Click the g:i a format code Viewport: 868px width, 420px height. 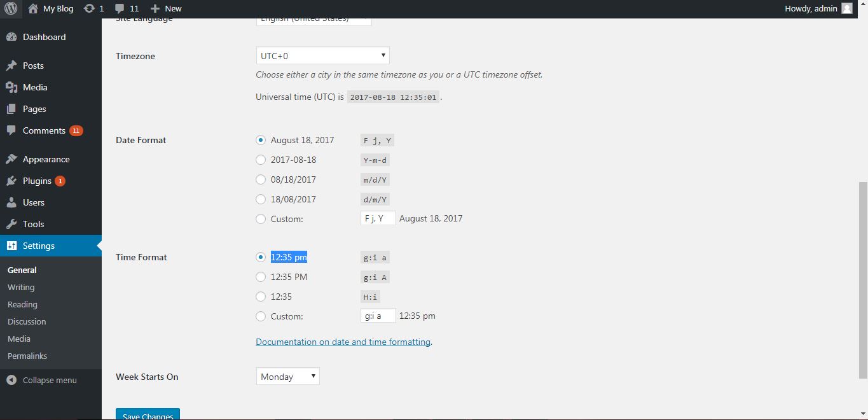pyautogui.click(x=375, y=258)
